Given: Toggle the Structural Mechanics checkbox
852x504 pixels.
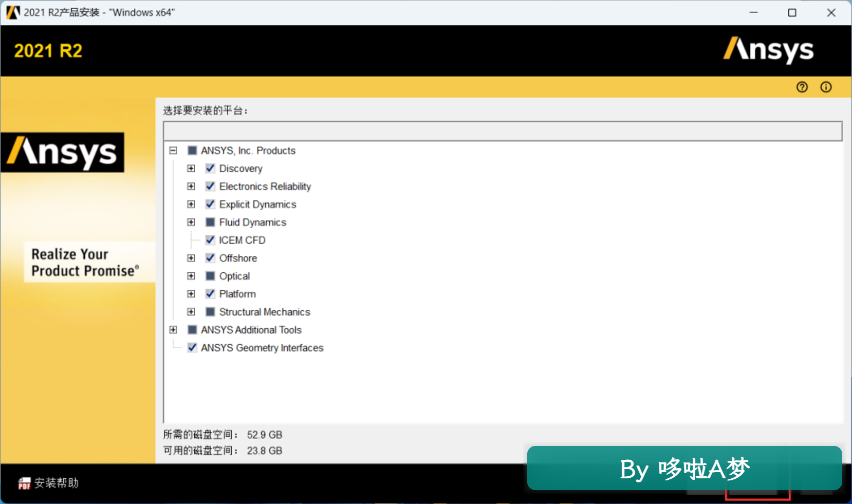Looking at the screenshot, I should click(210, 312).
